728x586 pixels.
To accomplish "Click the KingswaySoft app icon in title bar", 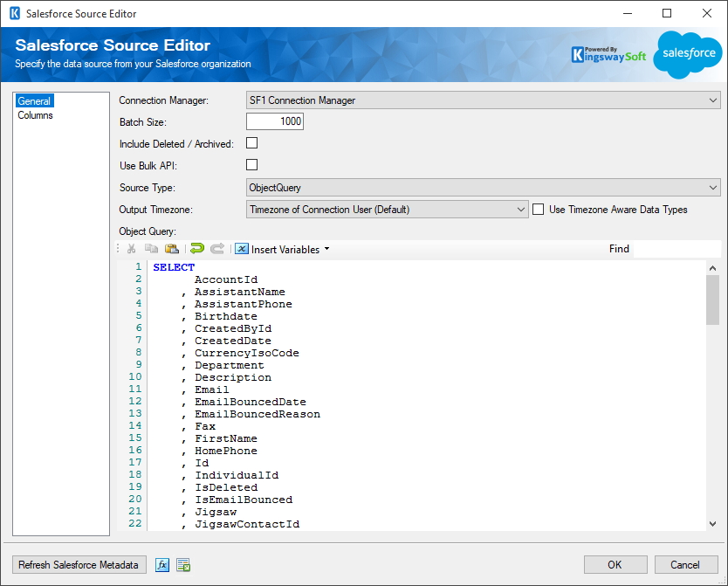I will 14,13.
